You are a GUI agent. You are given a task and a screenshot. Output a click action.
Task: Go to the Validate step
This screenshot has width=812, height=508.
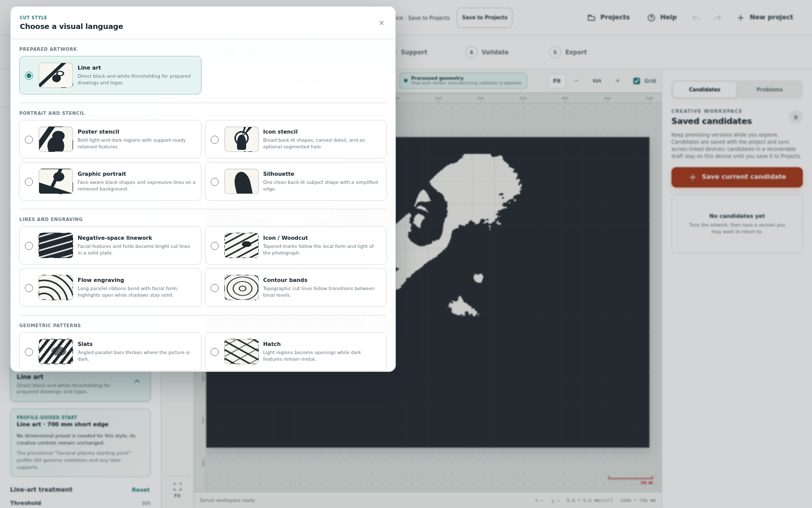coord(487,52)
